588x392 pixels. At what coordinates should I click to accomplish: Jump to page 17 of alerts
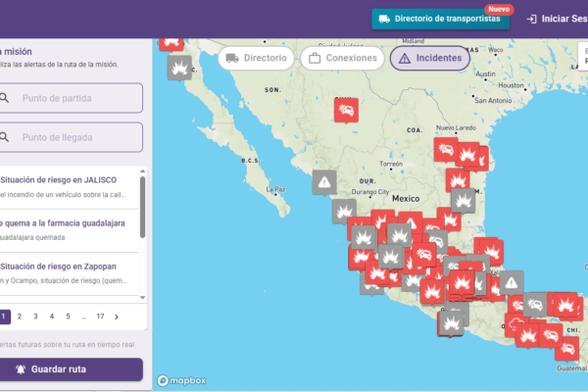pyautogui.click(x=100, y=317)
